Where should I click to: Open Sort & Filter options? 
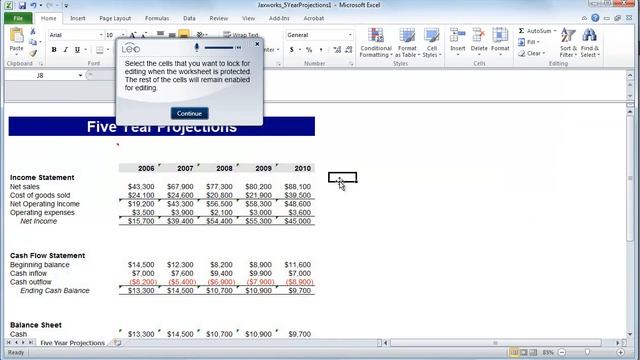click(x=568, y=43)
